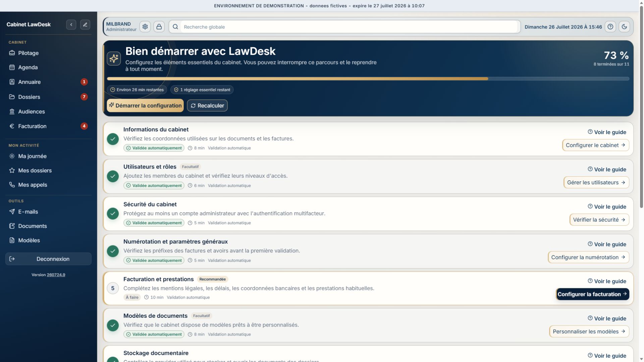Click Démarrer la configuration

(x=145, y=106)
